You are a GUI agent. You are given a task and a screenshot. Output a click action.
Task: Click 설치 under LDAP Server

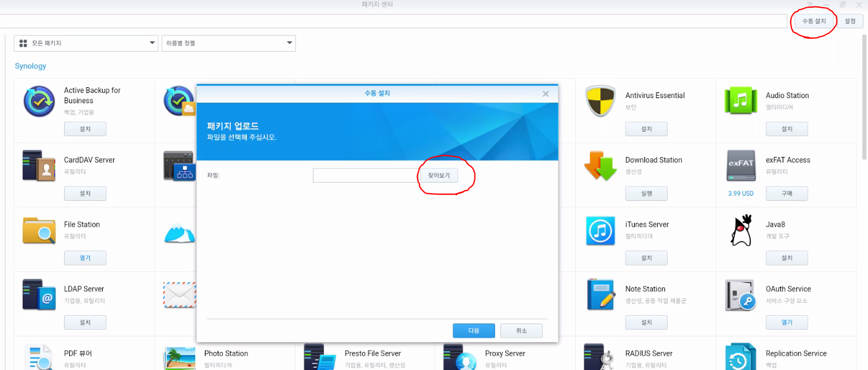point(85,323)
